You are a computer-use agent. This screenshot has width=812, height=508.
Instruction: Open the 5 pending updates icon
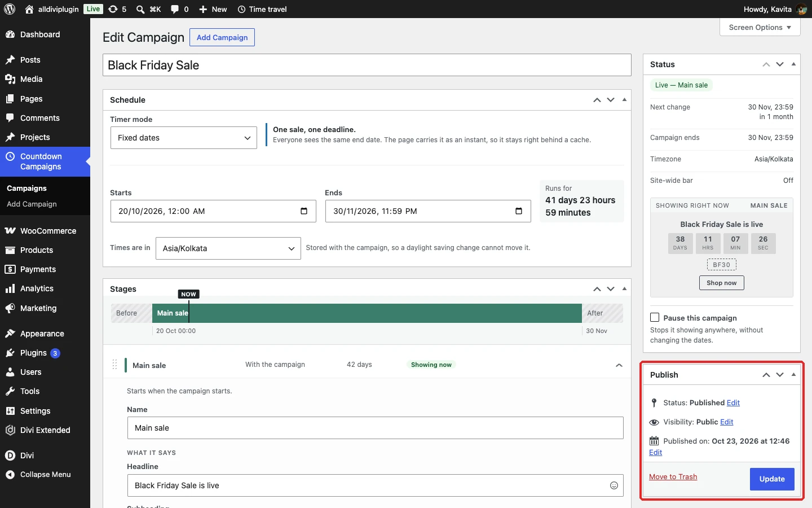117,9
